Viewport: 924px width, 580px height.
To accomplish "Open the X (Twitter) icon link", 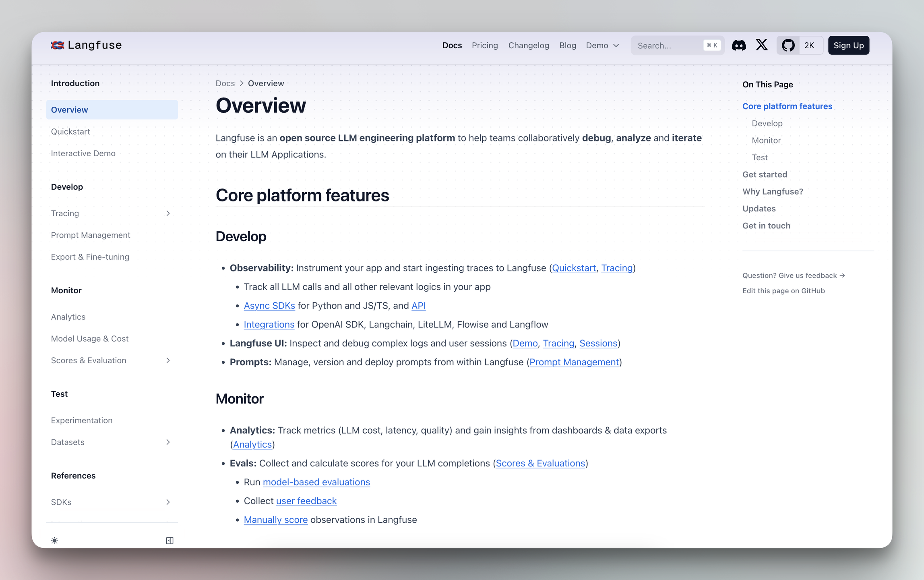I will tap(761, 45).
